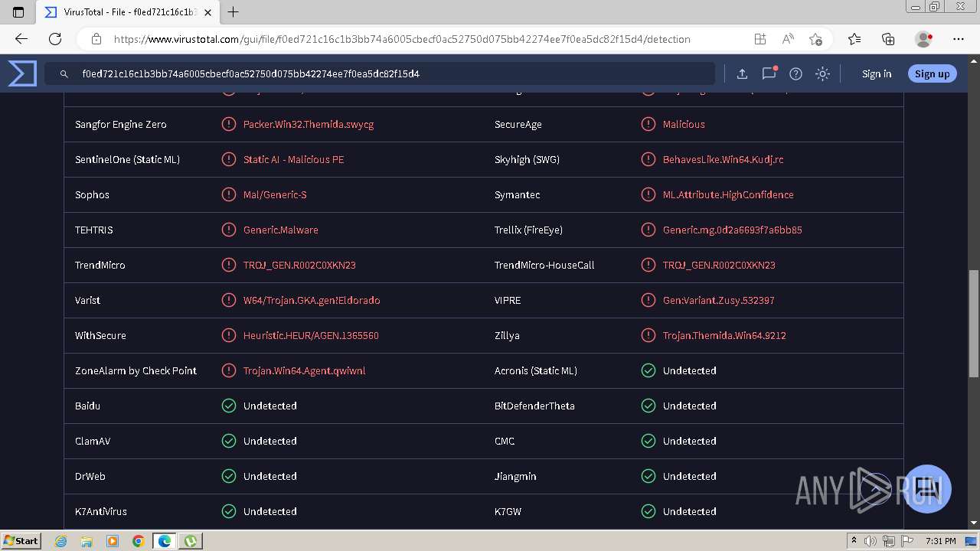
Task: Click the SecureAge Malicious result
Action: (x=684, y=124)
